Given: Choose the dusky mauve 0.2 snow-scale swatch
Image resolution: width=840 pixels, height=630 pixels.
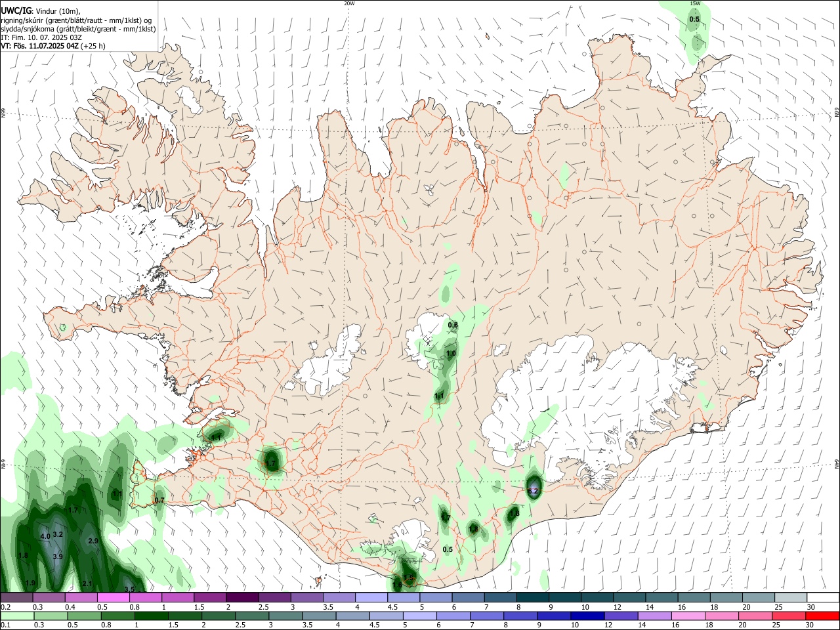Looking at the screenshot, I should 16,598.
